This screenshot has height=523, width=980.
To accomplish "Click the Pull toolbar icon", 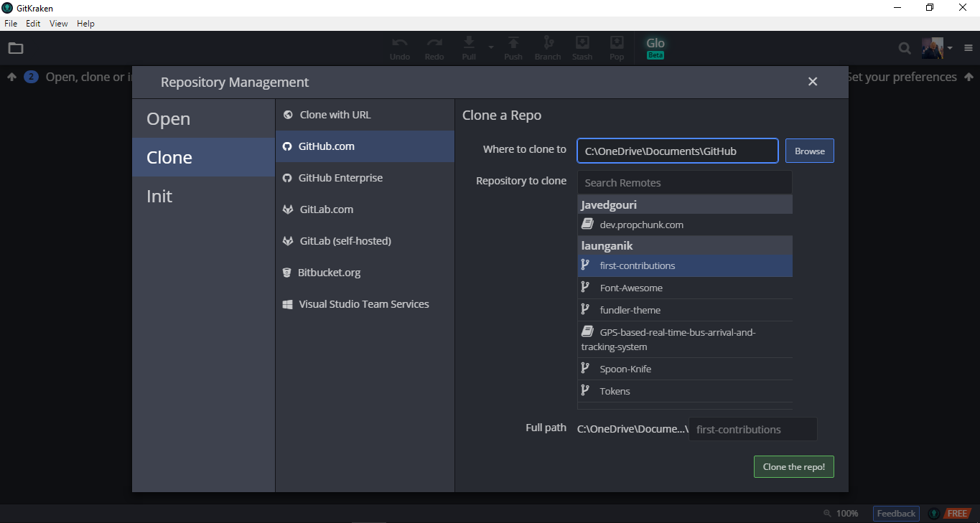I will click(469, 48).
